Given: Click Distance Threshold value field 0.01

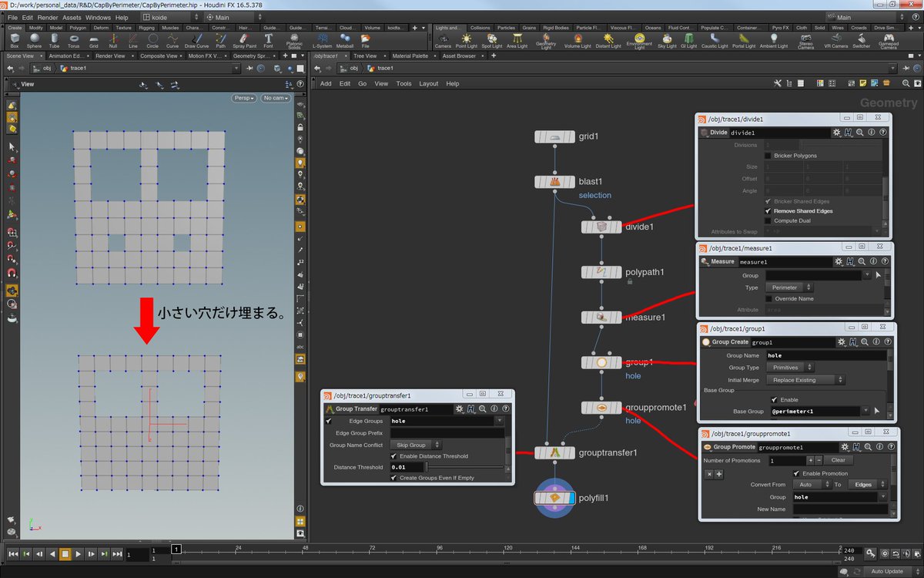Looking at the screenshot, I should (407, 467).
